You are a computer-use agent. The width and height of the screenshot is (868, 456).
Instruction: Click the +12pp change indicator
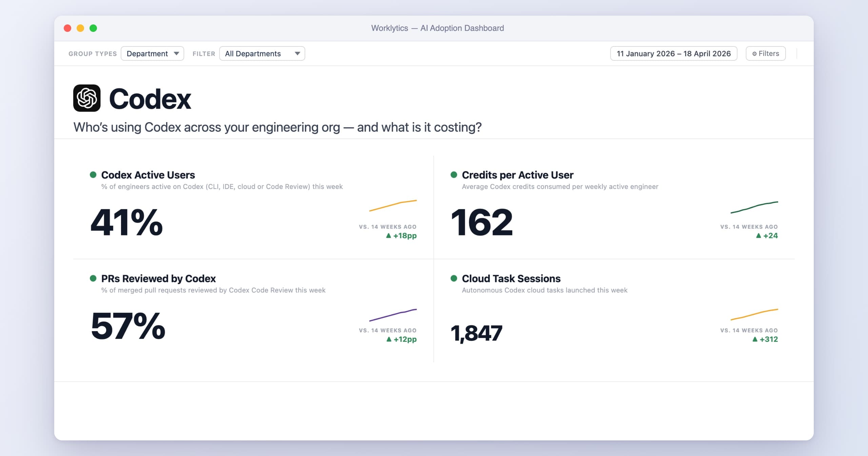pos(401,339)
